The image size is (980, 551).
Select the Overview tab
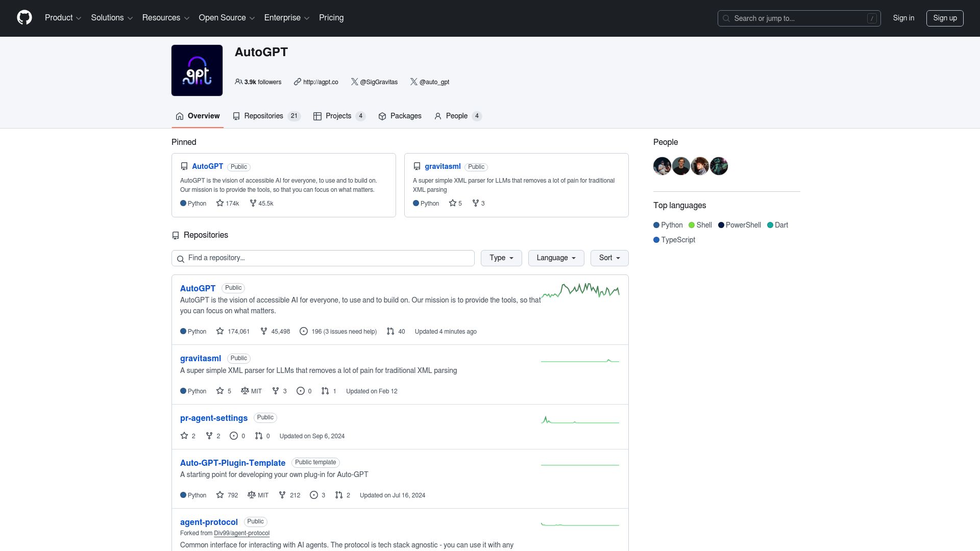coord(198,116)
